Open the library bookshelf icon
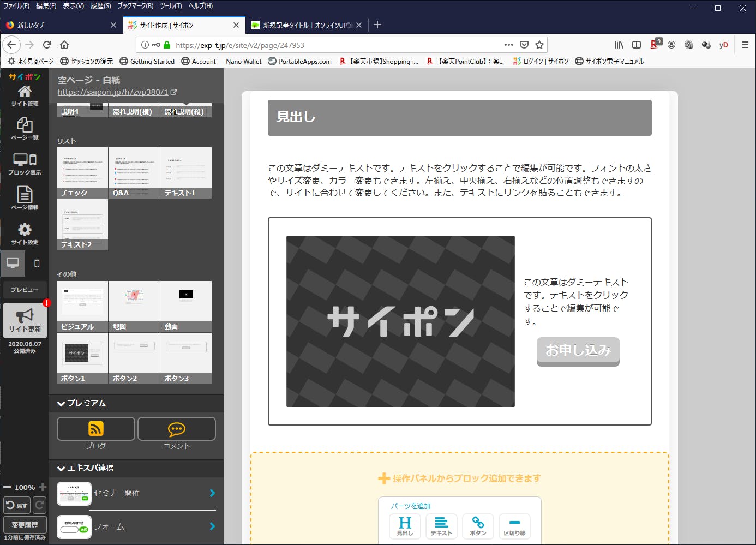The image size is (756, 545). point(619,45)
